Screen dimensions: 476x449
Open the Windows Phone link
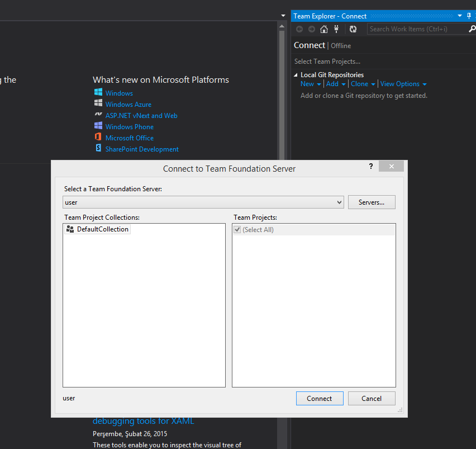point(130,127)
